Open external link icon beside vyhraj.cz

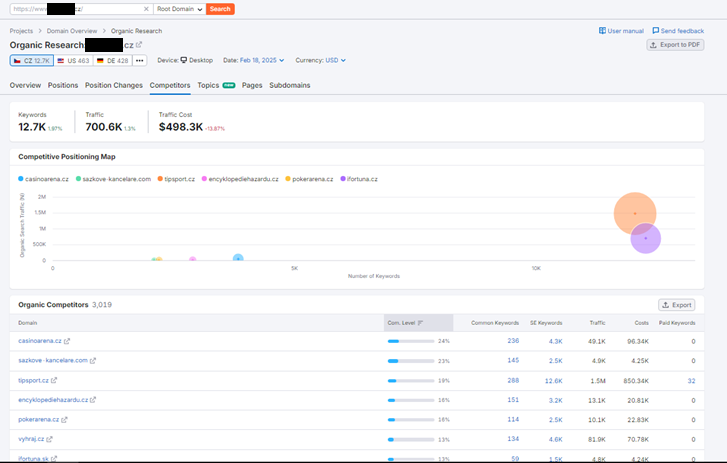49,439
